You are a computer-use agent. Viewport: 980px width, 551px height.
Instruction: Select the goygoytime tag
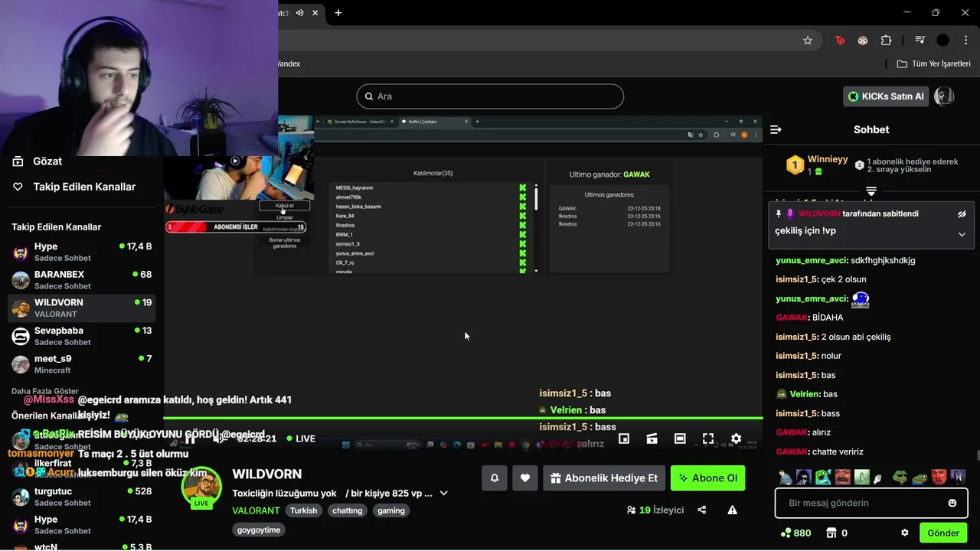tap(259, 530)
